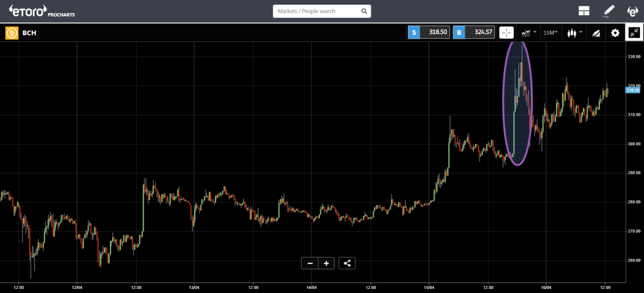644x293 pixels.
Task: Expand the compare/indicators dropdown
Action: coord(528,33)
